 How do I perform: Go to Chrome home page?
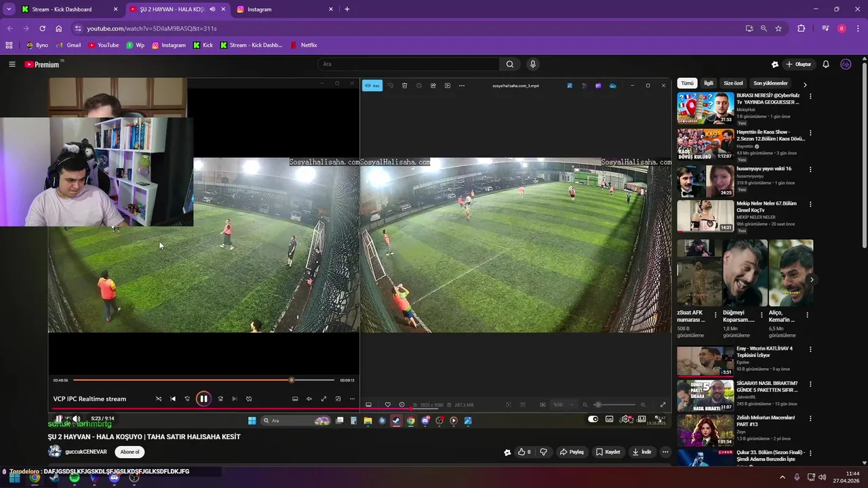coord(58,28)
